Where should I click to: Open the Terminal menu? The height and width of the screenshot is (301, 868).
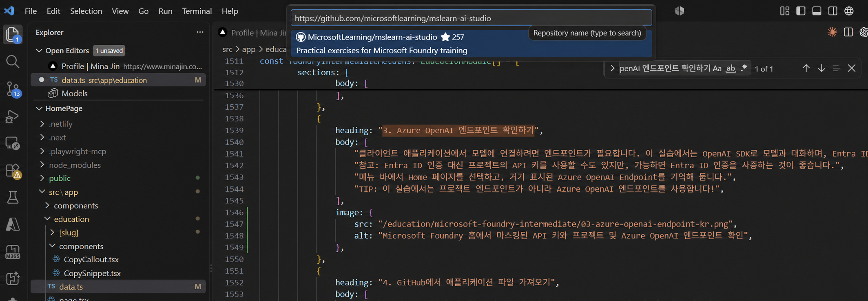197,11
